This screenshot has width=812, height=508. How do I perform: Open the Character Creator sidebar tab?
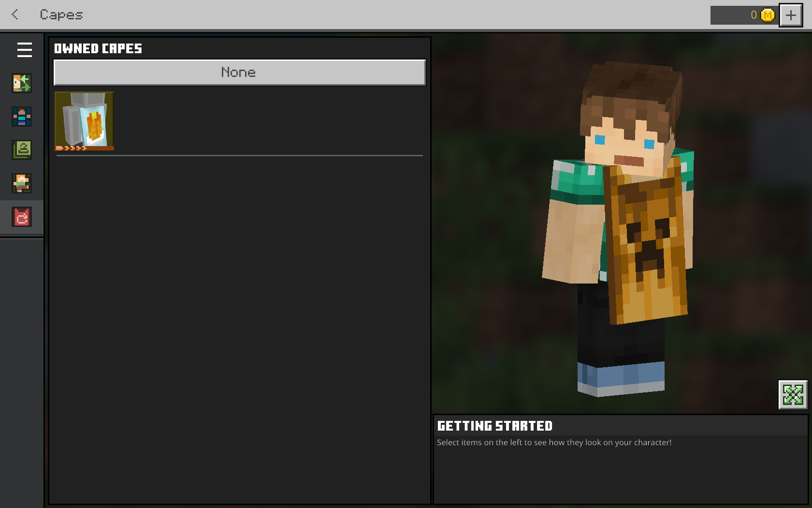tap(22, 83)
